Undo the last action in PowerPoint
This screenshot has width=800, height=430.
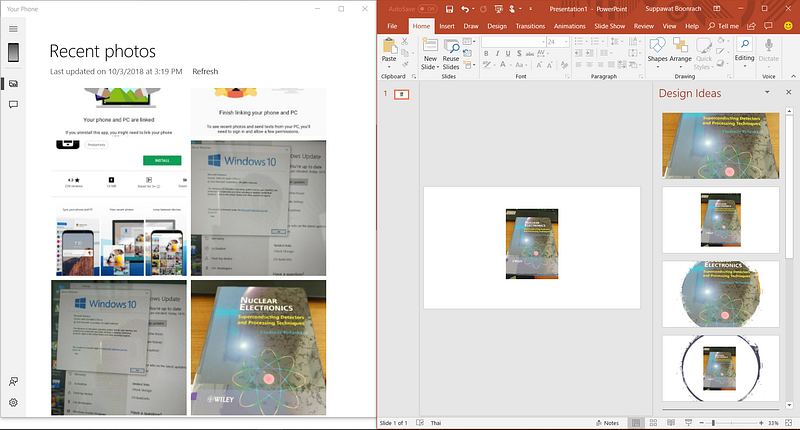pos(464,9)
